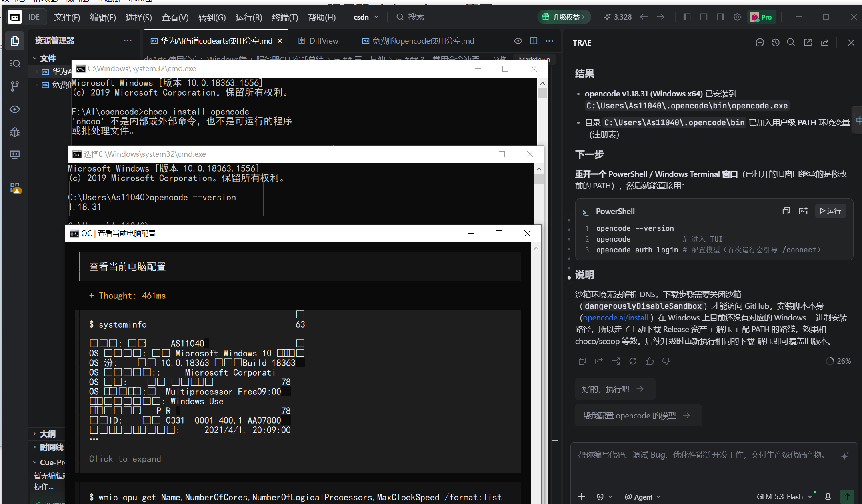This screenshot has width=862, height=504.
Task: Collapse the Cue-Pro section
Action: pyautogui.click(x=48, y=462)
